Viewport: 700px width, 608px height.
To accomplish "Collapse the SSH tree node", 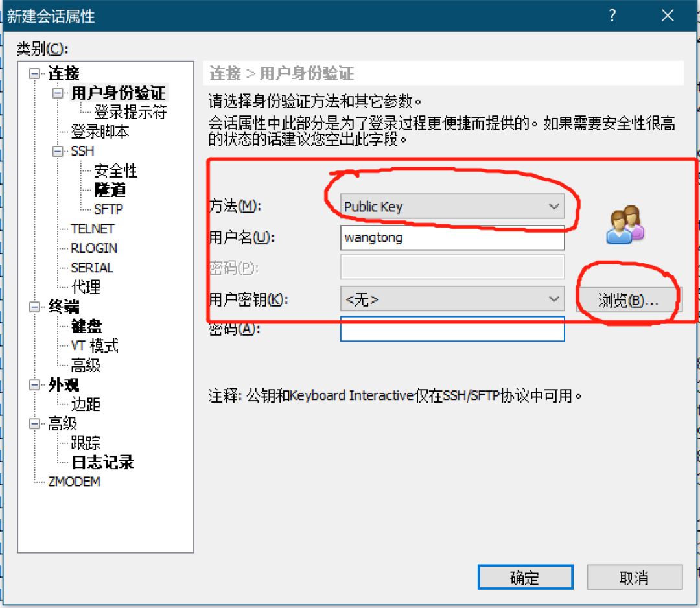I will (x=58, y=151).
